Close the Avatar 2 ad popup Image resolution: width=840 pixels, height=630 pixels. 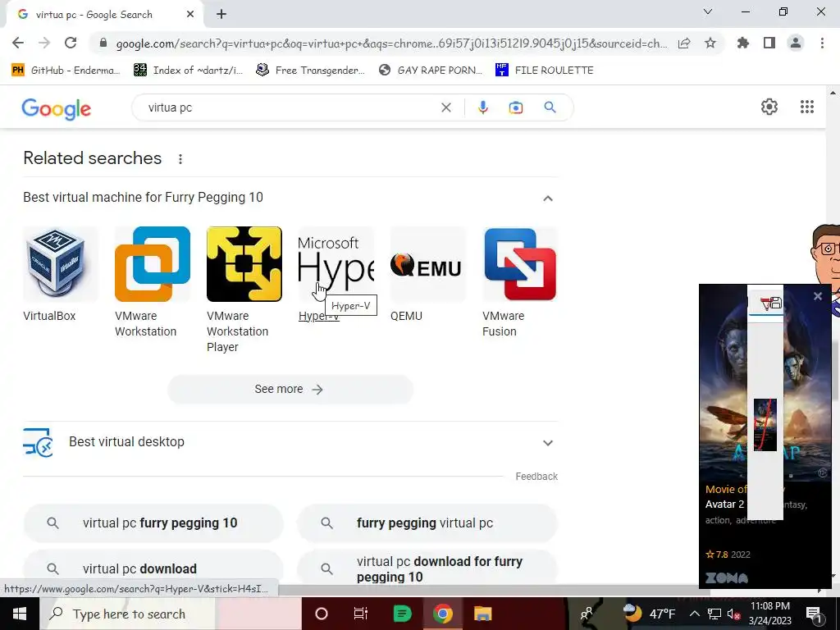(818, 295)
